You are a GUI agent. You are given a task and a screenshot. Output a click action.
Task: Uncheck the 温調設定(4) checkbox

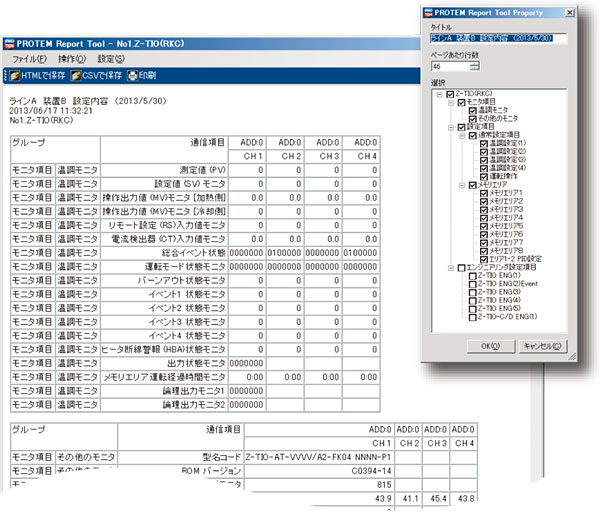click(x=484, y=168)
